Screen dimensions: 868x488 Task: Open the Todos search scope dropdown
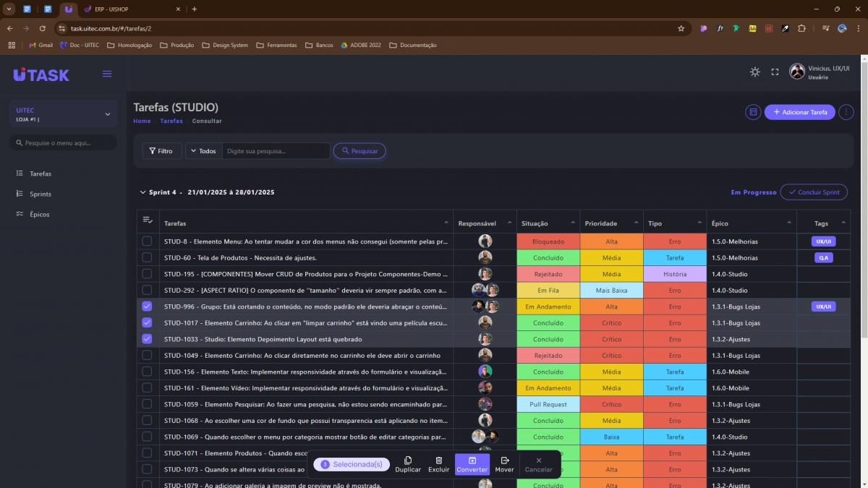(x=204, y=151)
